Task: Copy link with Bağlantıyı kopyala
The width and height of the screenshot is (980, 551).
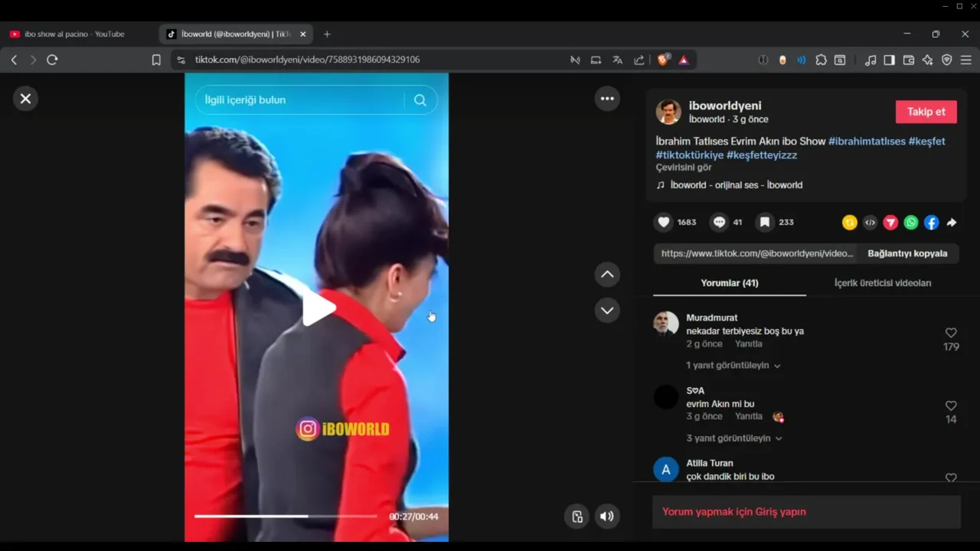Action: coord(907,253)
